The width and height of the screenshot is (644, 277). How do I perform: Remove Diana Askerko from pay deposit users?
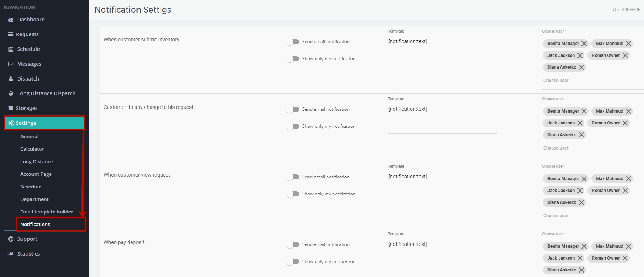pyautogui.click(x=581, y=270)
